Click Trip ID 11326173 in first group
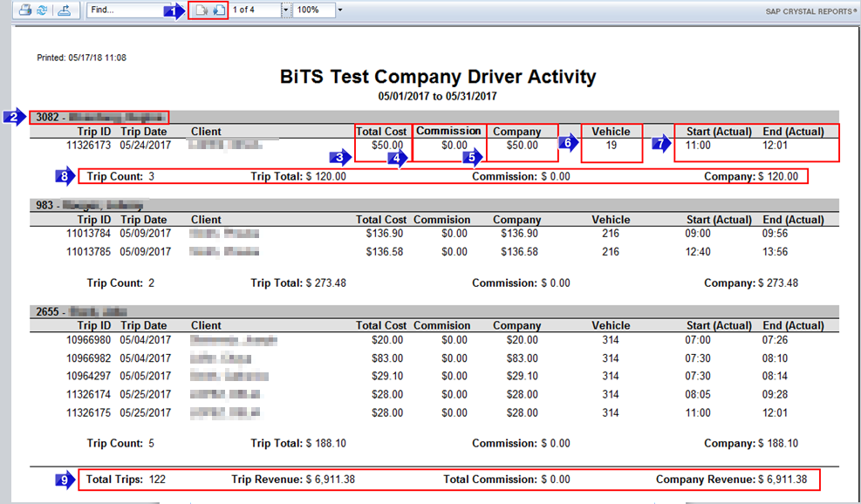 tap(88, 146)
